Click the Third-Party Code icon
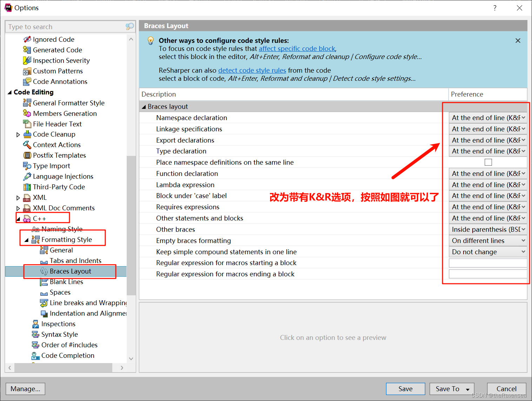The width and height of the screenshot is (532, 401). [27, 187]
